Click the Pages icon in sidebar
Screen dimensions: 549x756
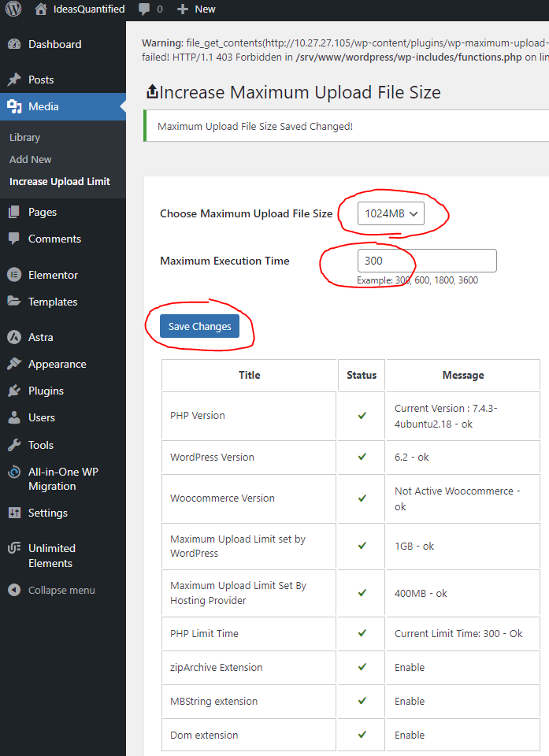point(14,212)
